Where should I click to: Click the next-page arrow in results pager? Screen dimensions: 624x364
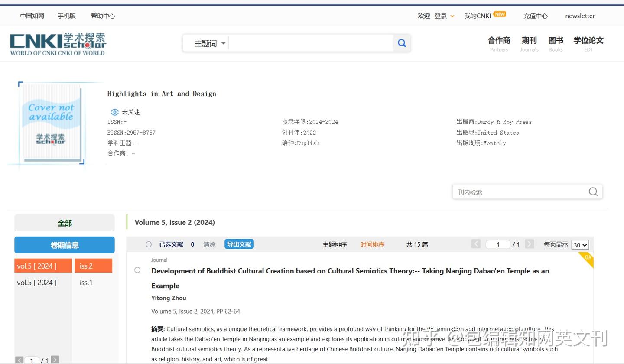coord(529,244)
